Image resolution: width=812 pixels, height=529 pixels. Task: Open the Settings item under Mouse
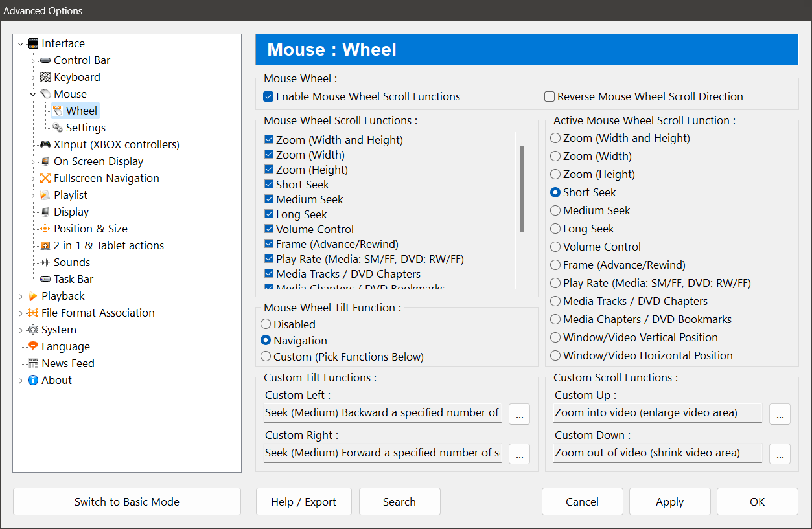(x=86, y=128)
